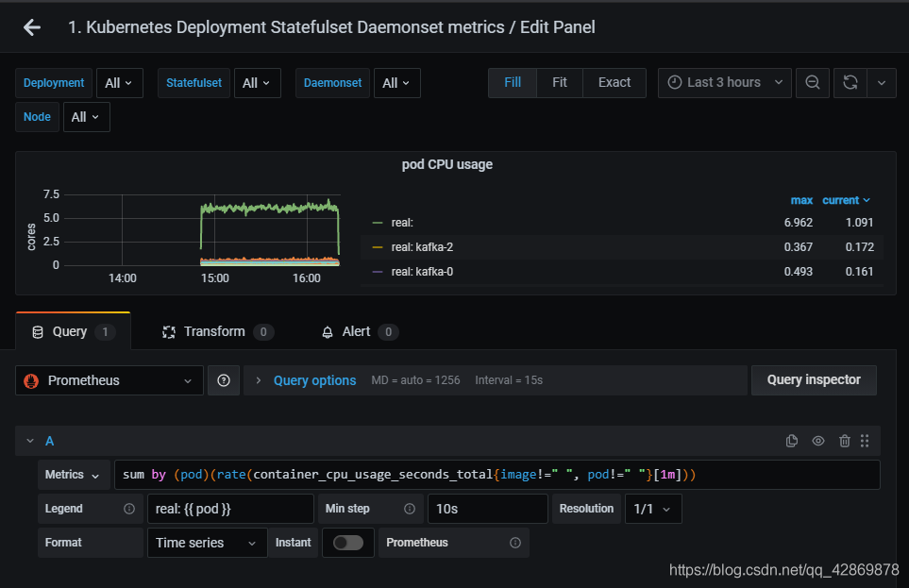
Task: Open the Last 3 hours time picker
Action: click(725, 82)
